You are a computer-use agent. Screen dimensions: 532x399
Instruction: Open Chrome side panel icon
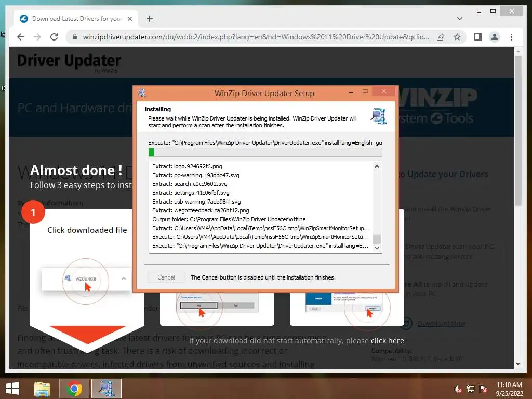pos(478,37)
